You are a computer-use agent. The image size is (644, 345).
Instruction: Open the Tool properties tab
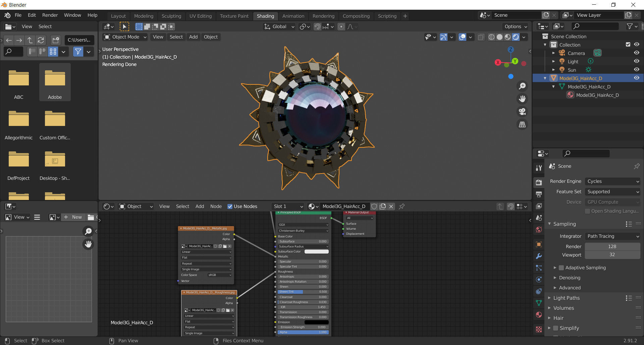pyautogui.click(x=539, y=167)
